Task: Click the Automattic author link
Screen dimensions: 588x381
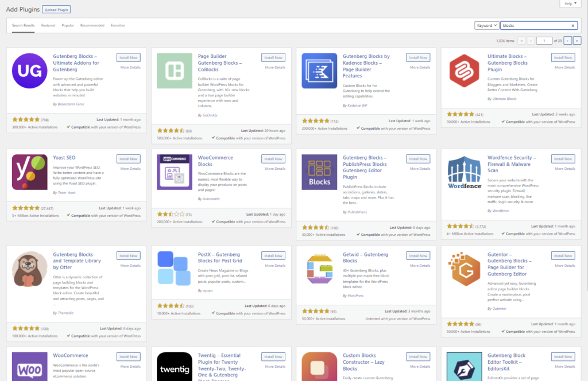Action: coord(211,199)
